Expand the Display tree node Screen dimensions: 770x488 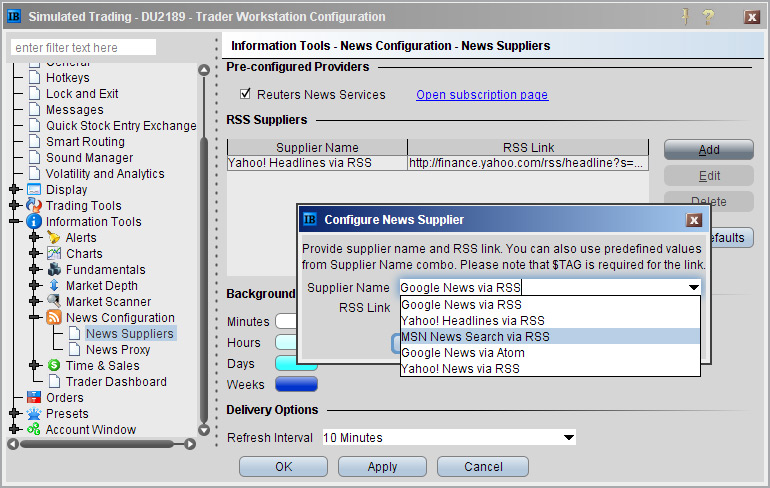14,190
